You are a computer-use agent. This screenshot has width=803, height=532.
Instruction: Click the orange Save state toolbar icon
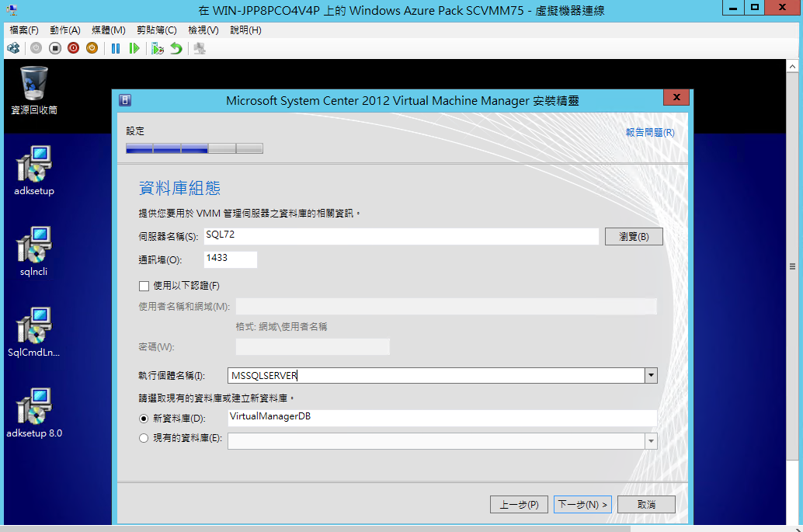tap(92, 48)
